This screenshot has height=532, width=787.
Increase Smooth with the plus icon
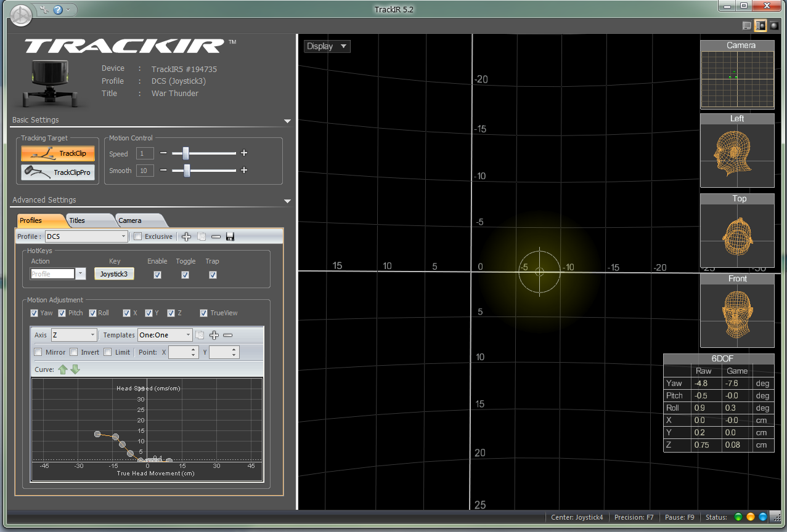(243, 170)
